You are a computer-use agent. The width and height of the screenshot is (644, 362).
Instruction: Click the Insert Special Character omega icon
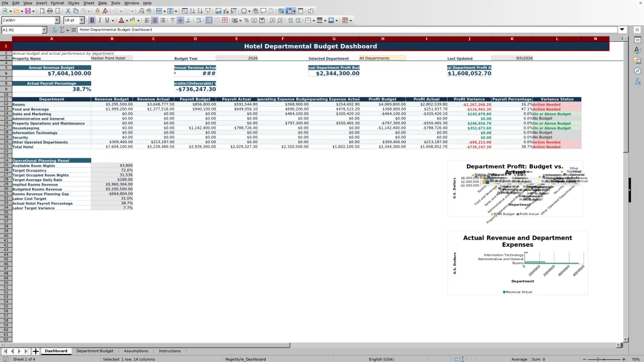click(x=244, y=11)
